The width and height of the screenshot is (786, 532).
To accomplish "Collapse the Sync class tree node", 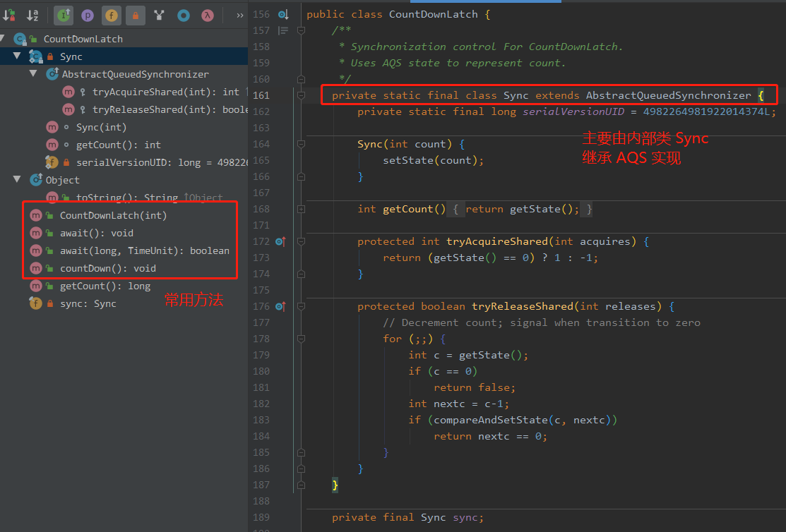I will point(18,56).
